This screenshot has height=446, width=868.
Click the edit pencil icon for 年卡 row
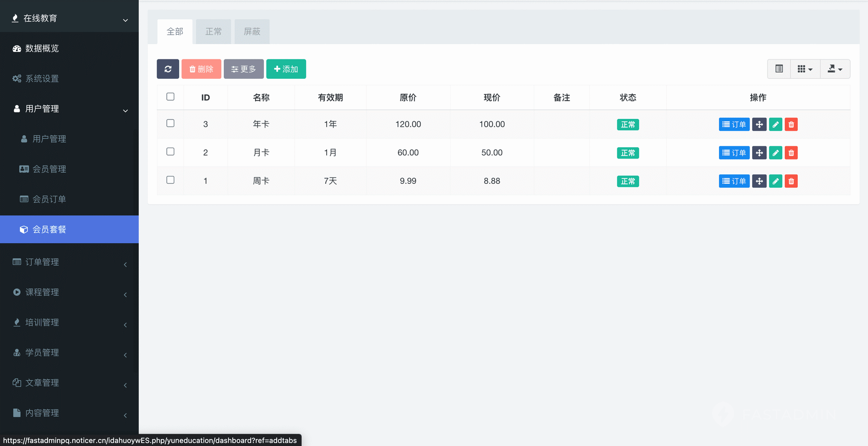pyautogui.click(x=775, y=124)
